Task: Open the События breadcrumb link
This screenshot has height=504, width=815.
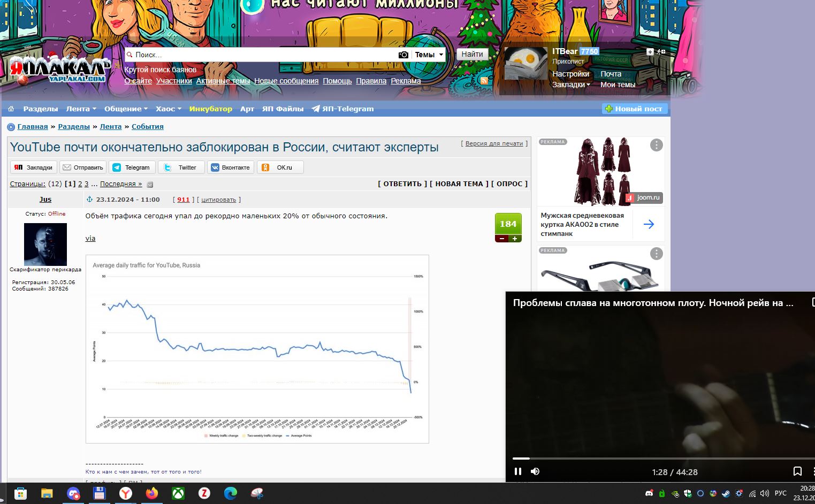Action: [x=148, y=127]
